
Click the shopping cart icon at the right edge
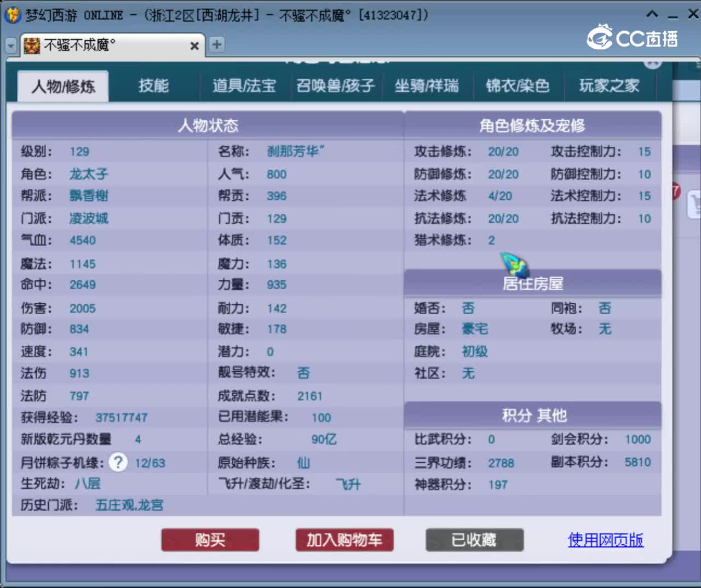(694, 205)
